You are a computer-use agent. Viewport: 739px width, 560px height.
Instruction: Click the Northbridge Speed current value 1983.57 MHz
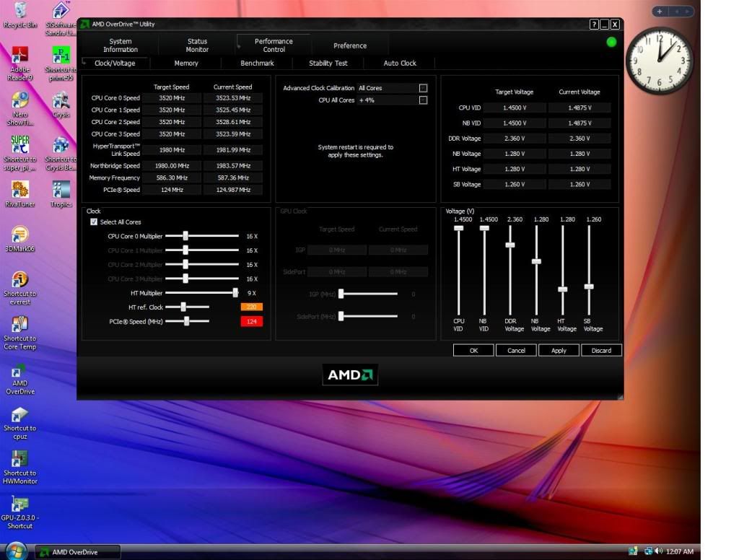click(x=233, y=166)
